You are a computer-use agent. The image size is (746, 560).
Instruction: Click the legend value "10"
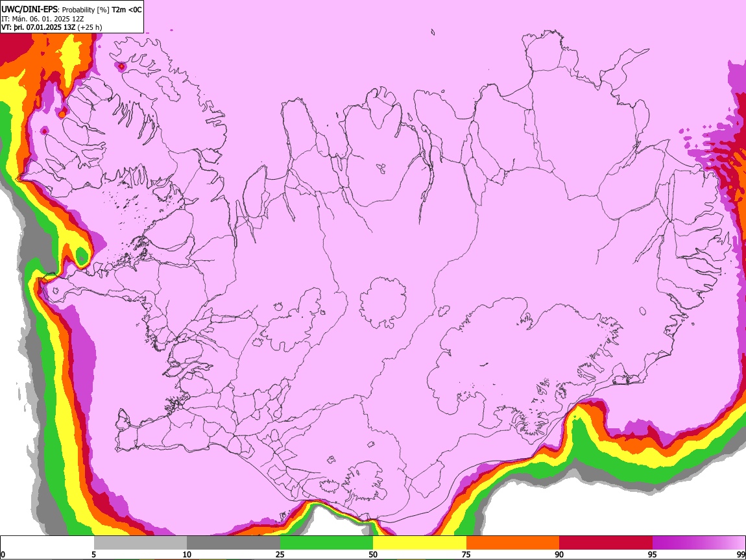187,555
